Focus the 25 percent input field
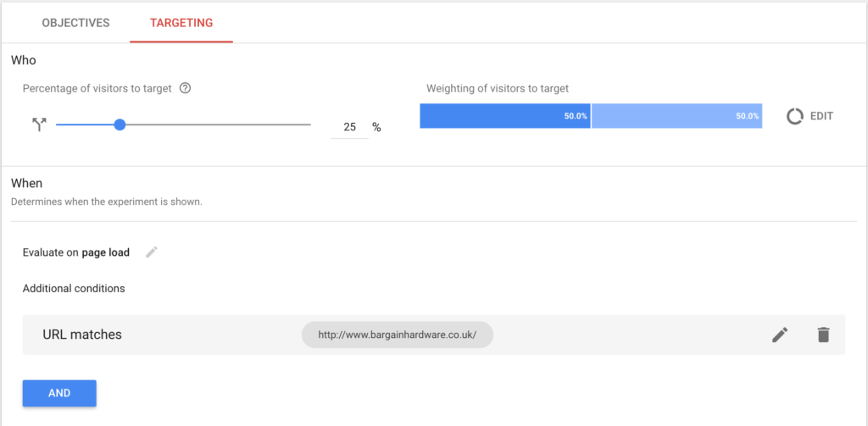868x426 pixels. click(x=349, y=127)
